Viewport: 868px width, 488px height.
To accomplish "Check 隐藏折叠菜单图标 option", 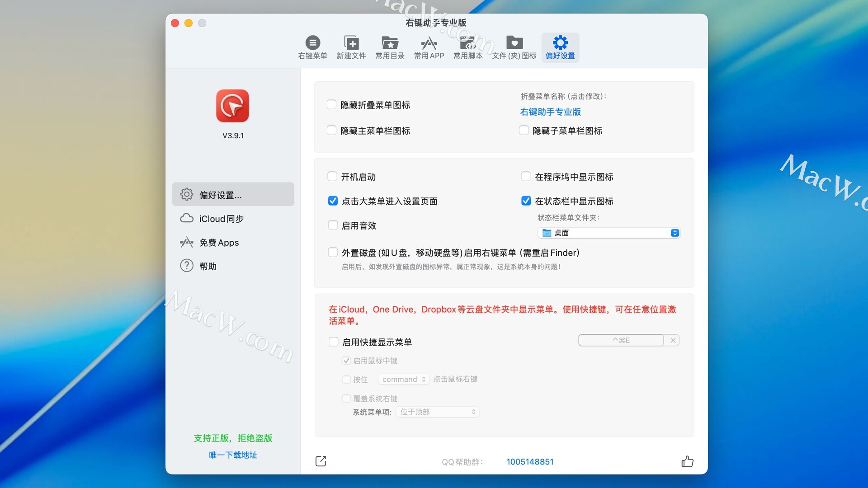I will click(x=331, y=105).
